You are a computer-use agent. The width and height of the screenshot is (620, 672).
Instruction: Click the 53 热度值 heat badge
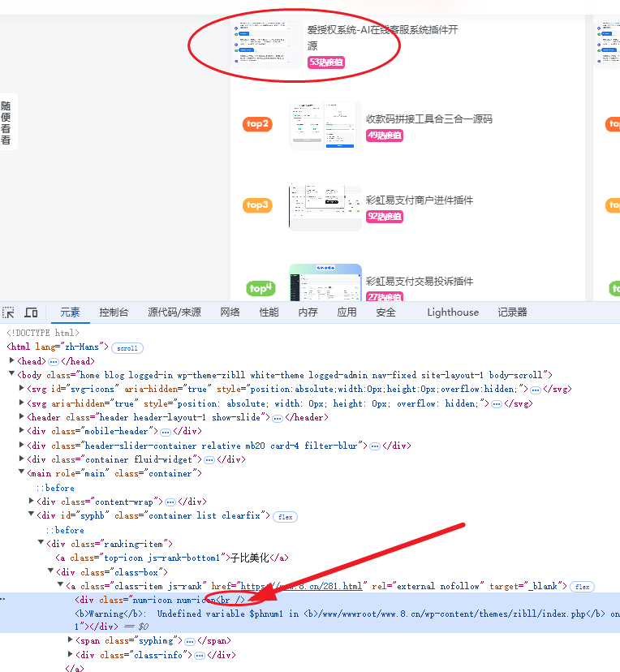click(x=326, y=62)
